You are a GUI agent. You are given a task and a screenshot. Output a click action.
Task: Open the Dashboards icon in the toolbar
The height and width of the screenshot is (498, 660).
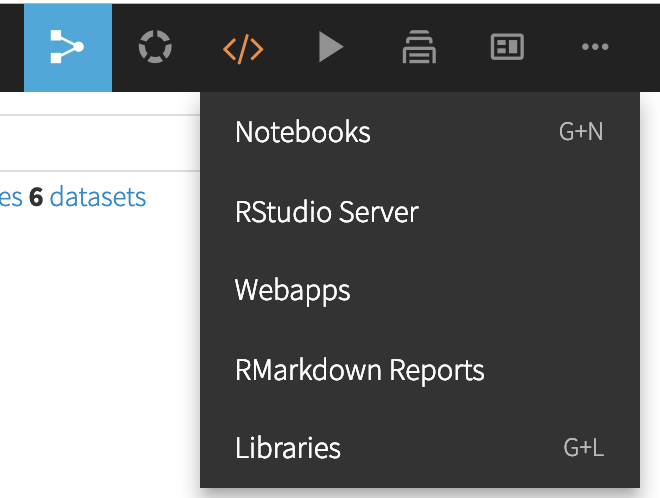(x=507, y=47)
